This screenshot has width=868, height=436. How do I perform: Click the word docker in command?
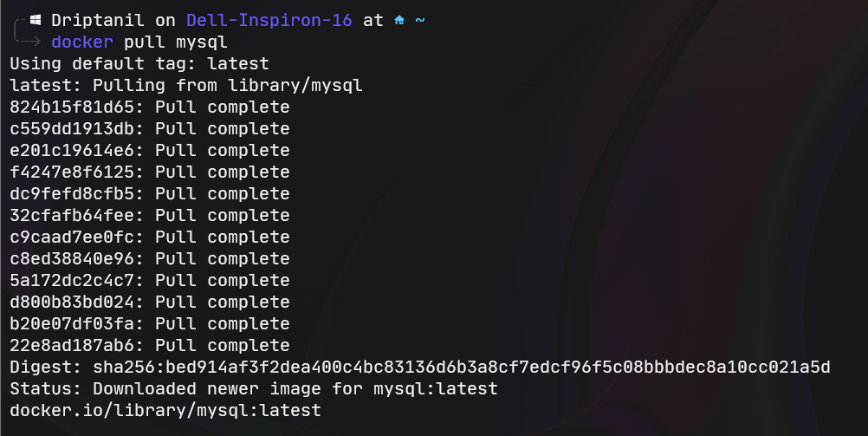82,42
